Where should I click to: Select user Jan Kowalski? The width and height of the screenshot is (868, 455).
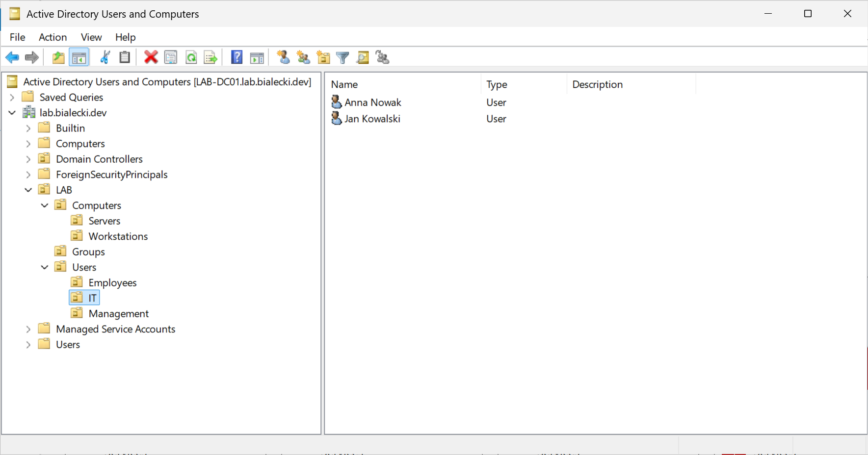click(x=372, y=119)
